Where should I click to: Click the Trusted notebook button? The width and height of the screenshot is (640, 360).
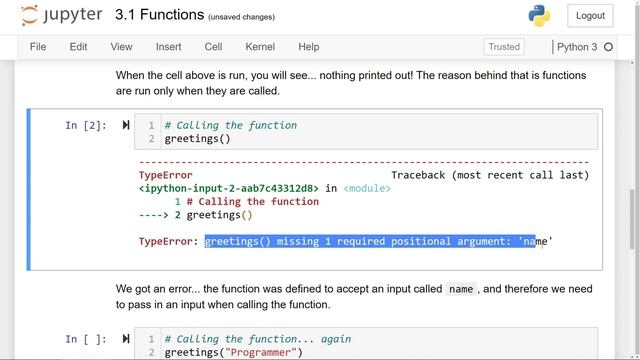[x=504, y=47]
